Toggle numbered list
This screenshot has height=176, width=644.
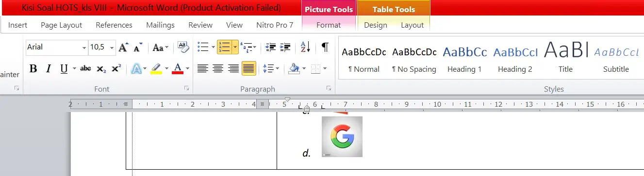[224, 47]
